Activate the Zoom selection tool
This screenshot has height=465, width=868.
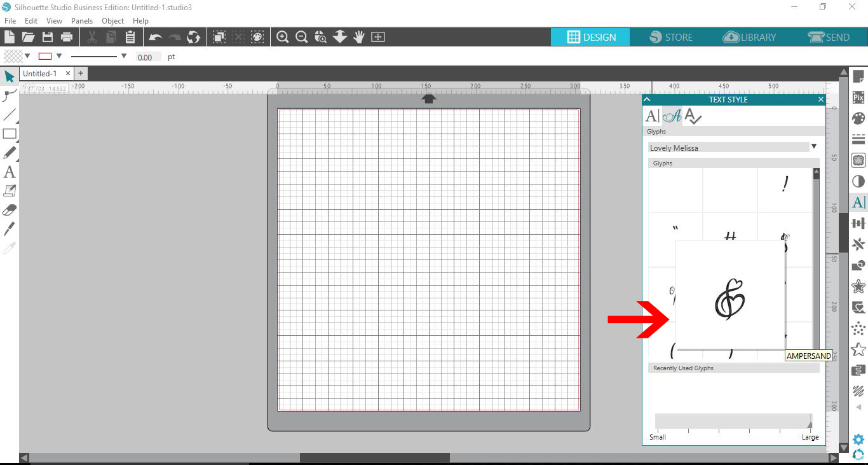point(321,37)
